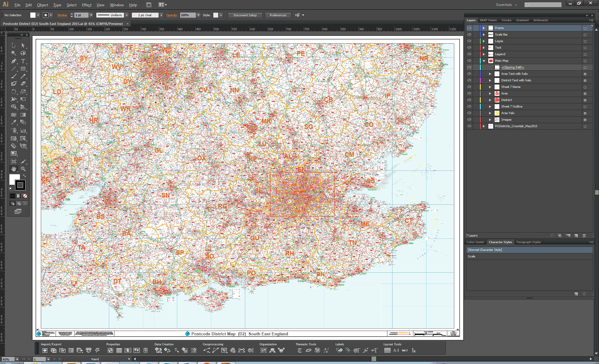Screen dimensions: 599x364
Task: Hide the Scale Bar layer
Action: pos(469,34)
